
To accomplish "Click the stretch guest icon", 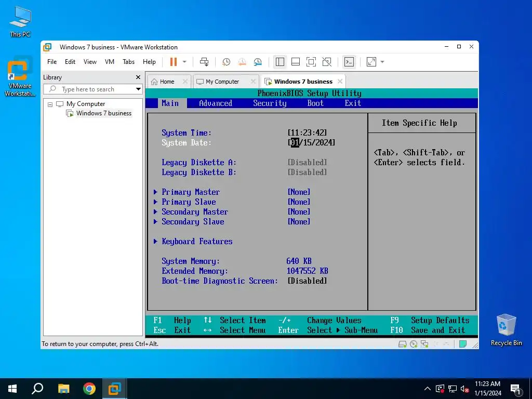I will click(x=371, y=62).
